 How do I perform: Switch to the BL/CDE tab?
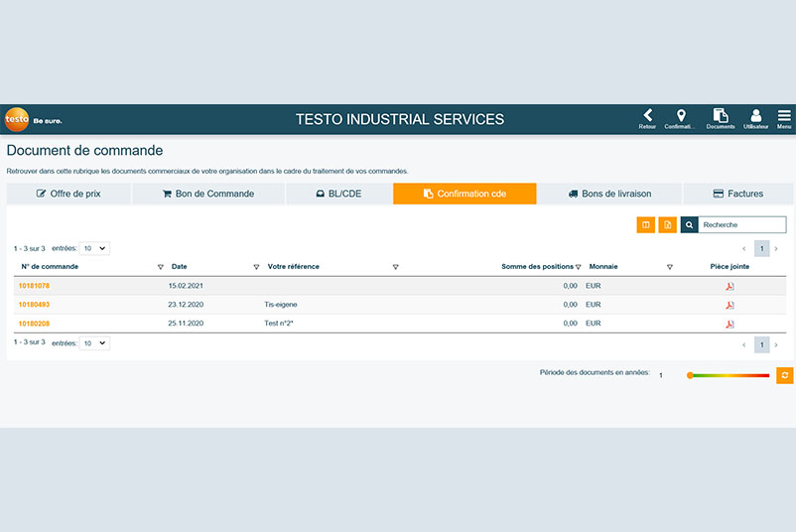(338, 194)
